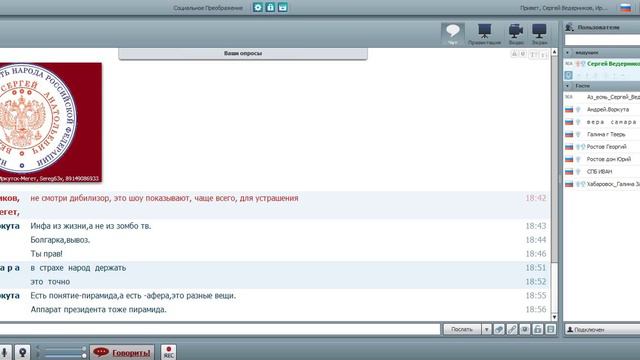Click the chat scrollbar up arrow
640x360 pixels.
pos(554,52)
